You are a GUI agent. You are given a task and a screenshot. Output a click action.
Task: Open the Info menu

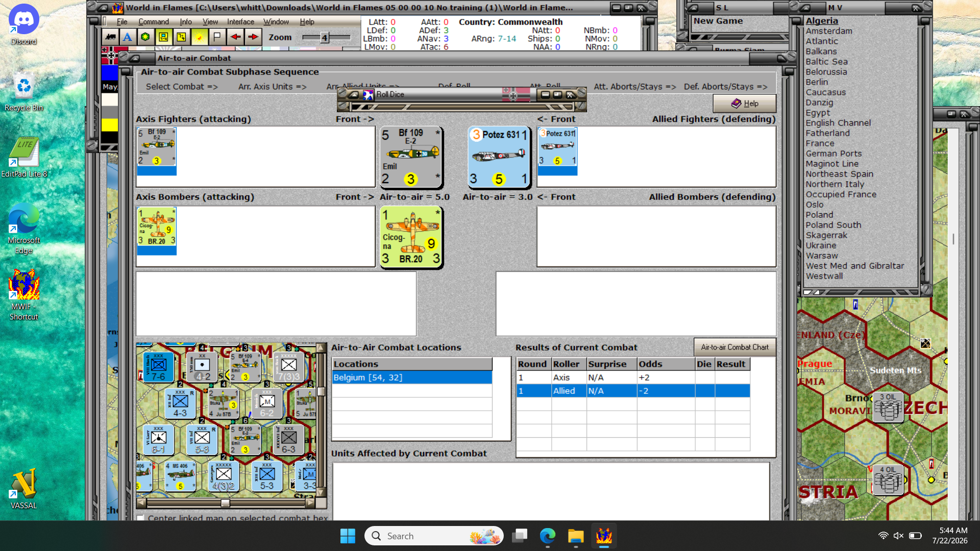(x=186, y=21)
